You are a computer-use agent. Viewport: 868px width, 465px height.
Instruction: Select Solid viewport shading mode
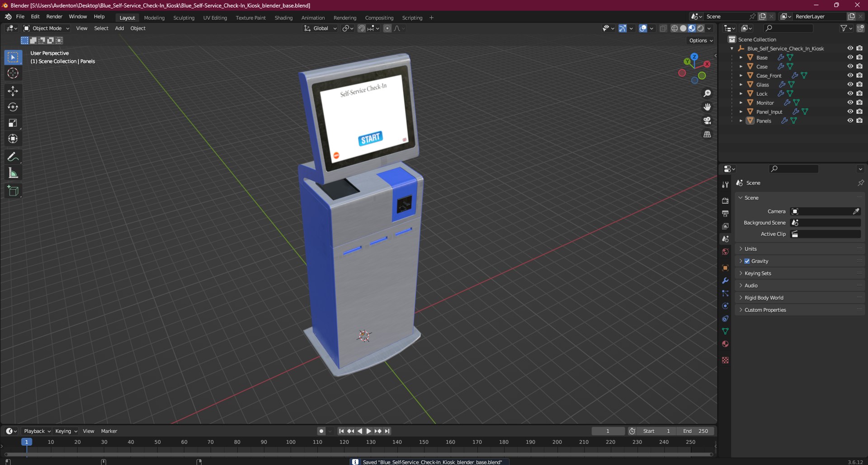click(x=683, y=28)
